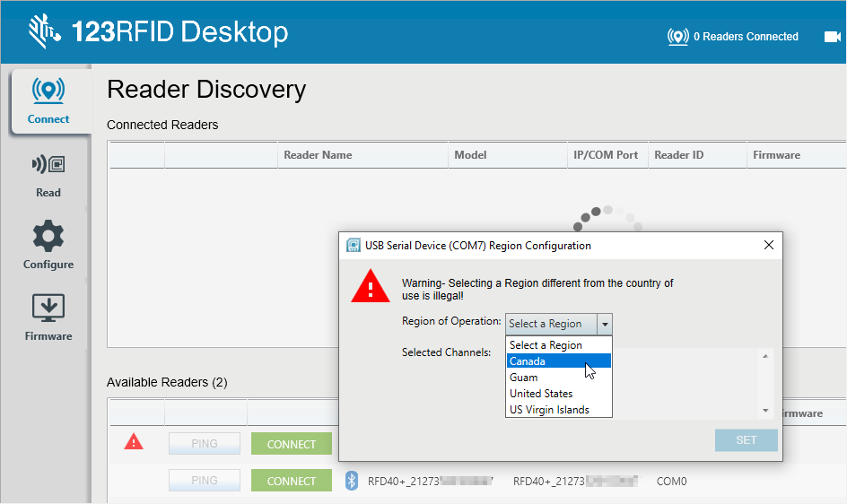This screenshot has width=847, height=504.
Task: Select Canada from the region list
Action: click(558, 361)
